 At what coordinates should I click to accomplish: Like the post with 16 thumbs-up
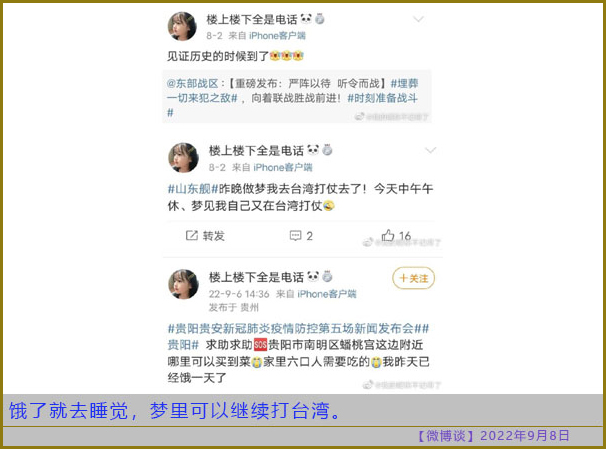click(388, 235)
